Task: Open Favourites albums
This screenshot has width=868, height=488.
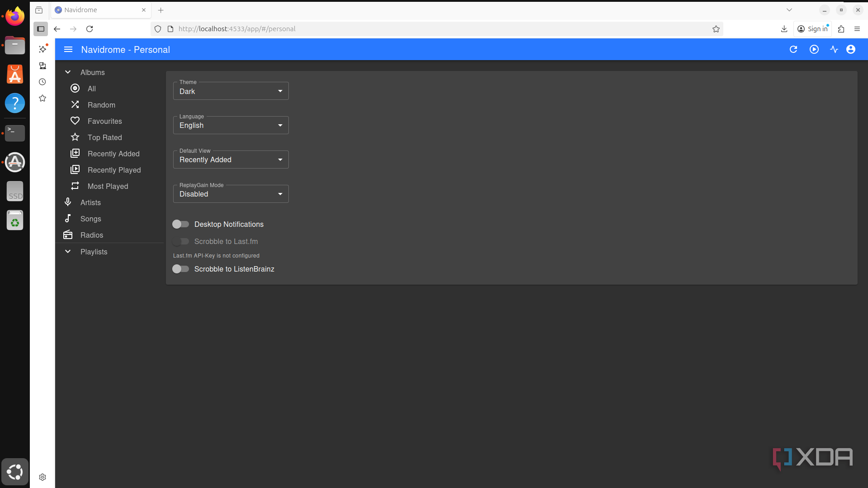Action: point(109,121)
